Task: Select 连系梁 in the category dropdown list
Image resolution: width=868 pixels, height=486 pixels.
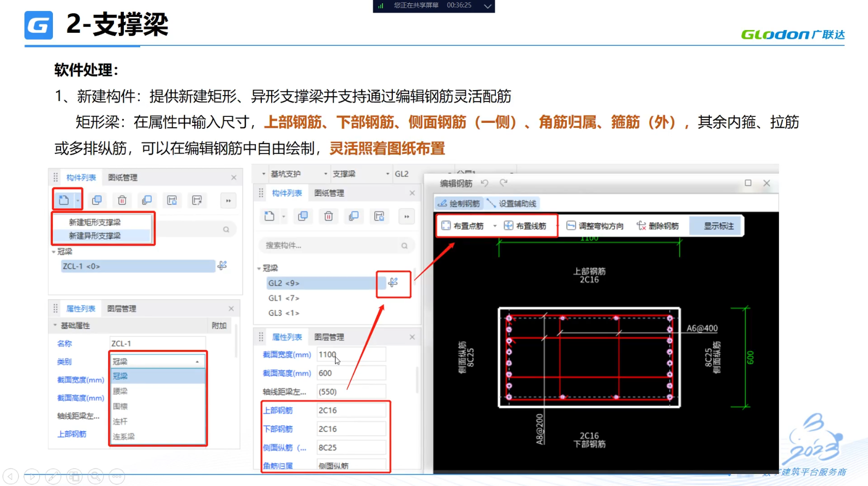Action: pyautogui.click(x=158, y=437)
